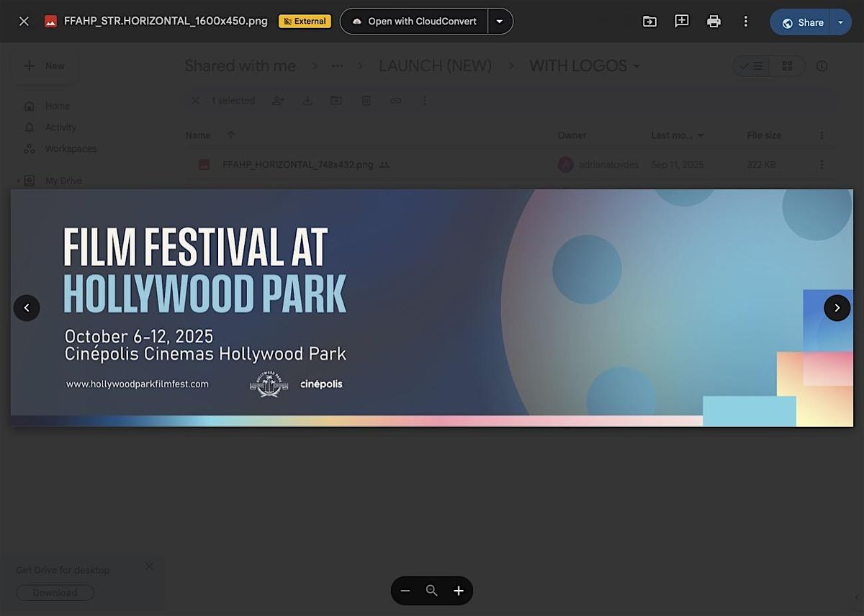
Task: Click the Reset zoom magnifier icon
Action: coord(432,591)
